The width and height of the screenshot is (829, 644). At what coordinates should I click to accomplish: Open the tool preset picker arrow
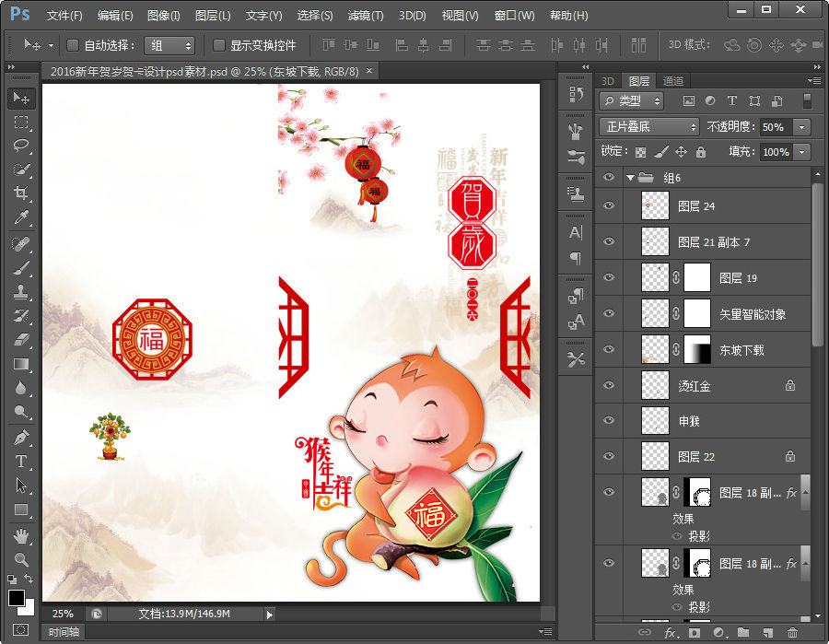(x=51, y=45)
